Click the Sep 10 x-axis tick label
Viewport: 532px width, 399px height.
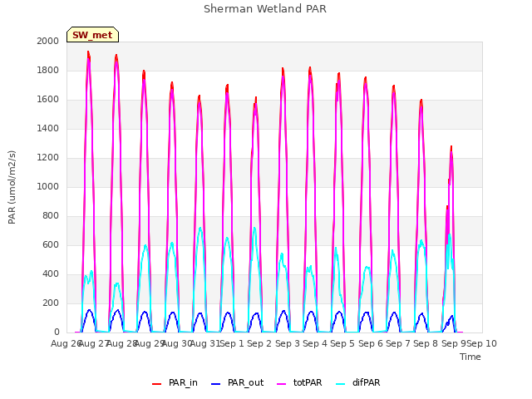482,343
